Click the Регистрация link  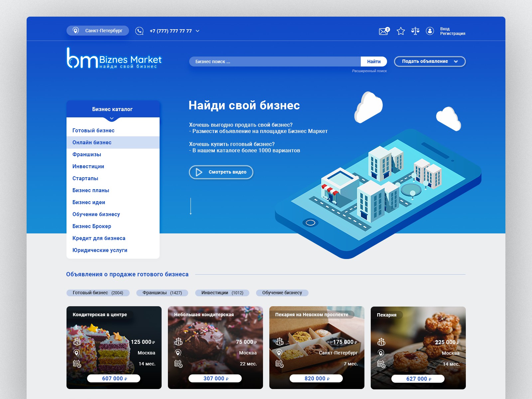click(453, 34)
